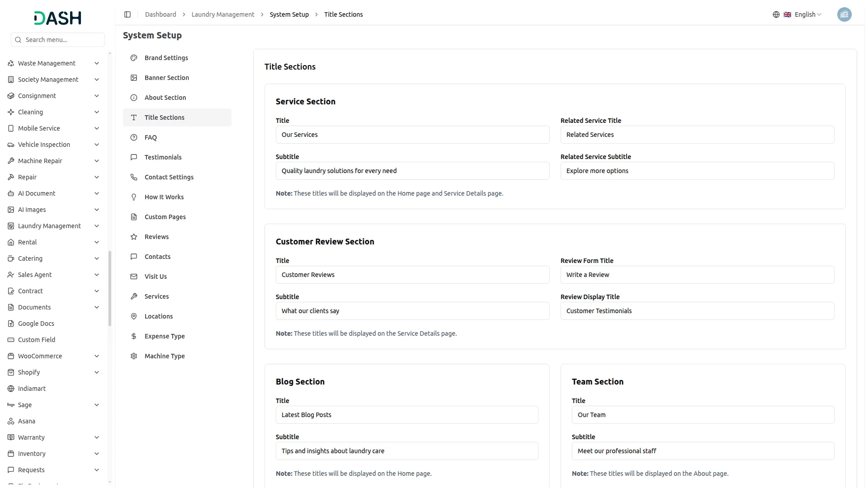Open the English language dropdown
Viewport: 868px width, 488px height.
click(805, 14)
